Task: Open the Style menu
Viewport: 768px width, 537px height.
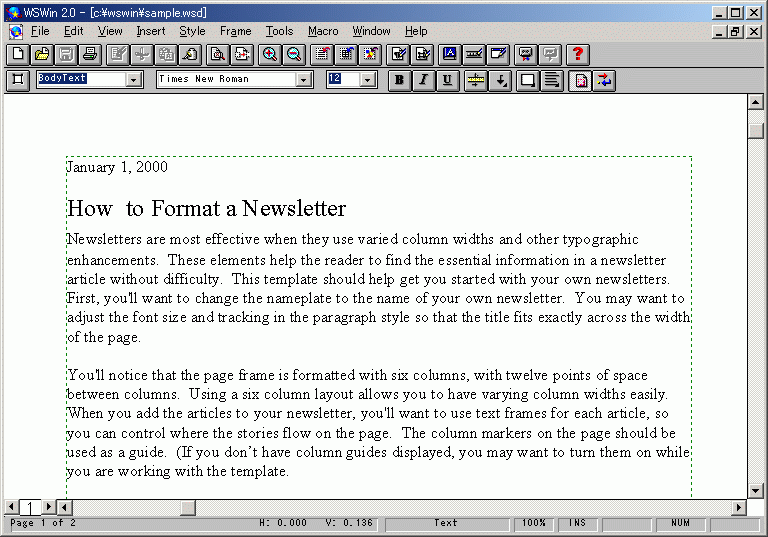Action: (x=192, y=31)
